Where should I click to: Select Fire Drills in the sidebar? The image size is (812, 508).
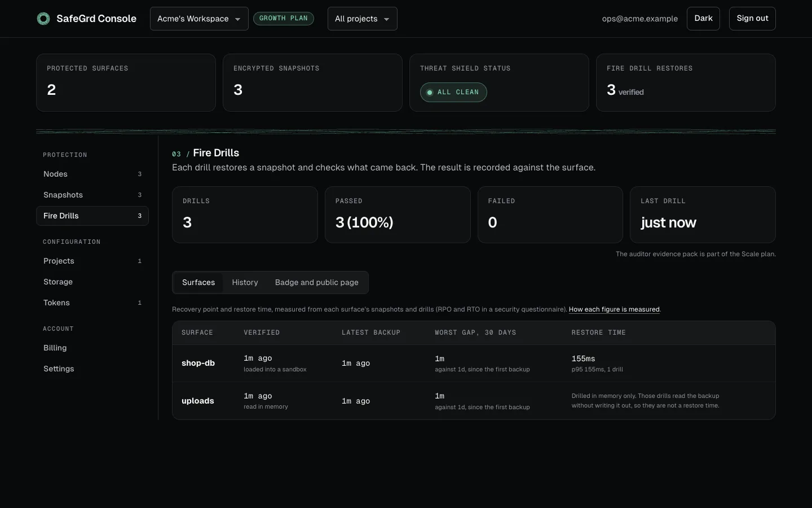click(92, 216)
